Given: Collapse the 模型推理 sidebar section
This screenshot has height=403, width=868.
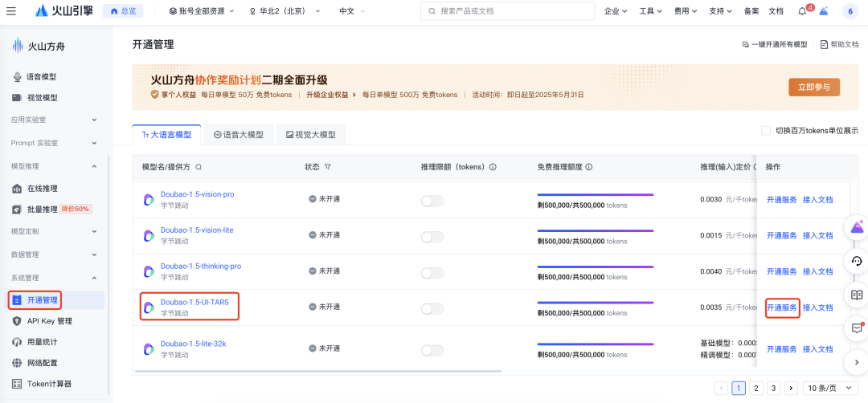Looking at the screenshot, I should pos(54,166).
